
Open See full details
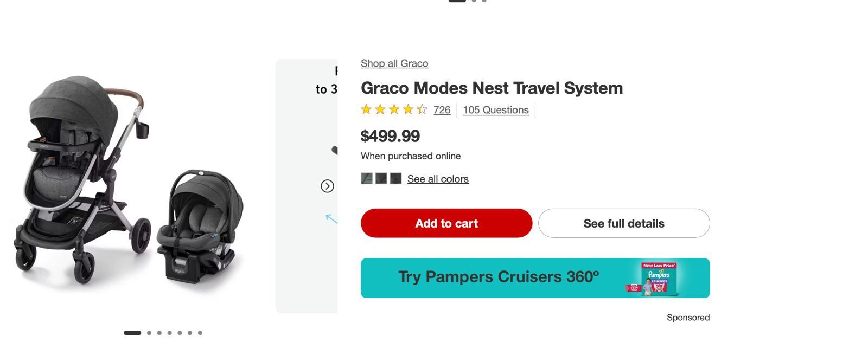coord(623,223)
